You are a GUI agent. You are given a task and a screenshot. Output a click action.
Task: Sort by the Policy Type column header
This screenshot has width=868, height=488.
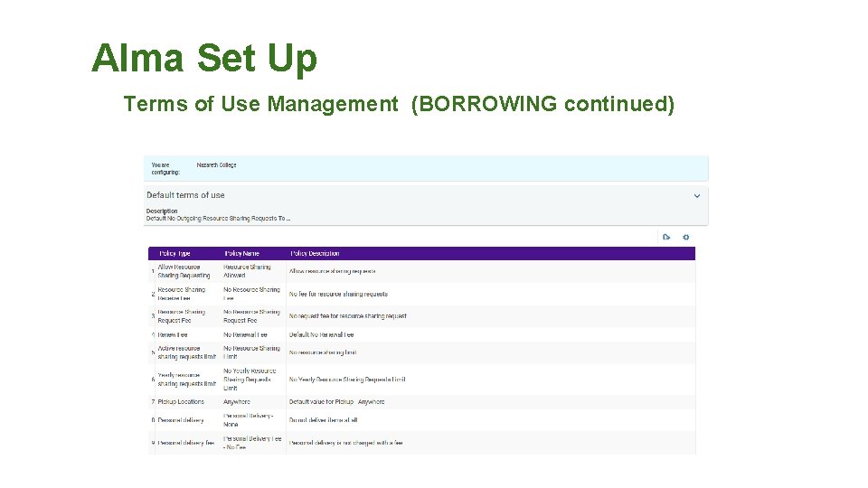[x=175, y=253]
